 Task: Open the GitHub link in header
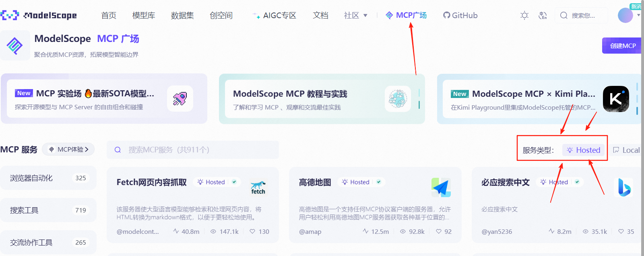[460, 15]
